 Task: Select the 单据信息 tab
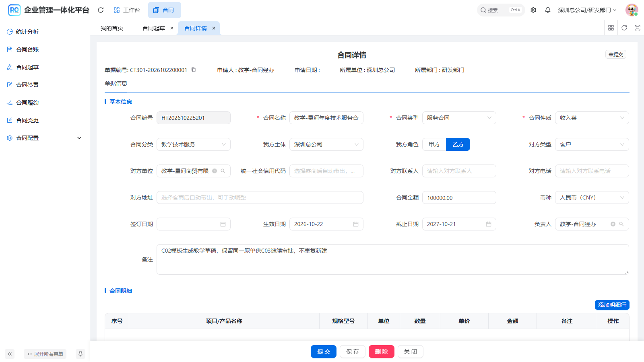tap(116, 83)
